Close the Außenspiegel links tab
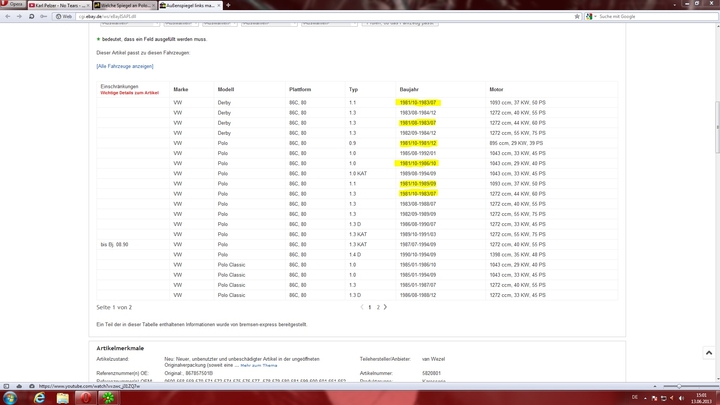Viewport: 720px width, 405px height. coord(219,5)
